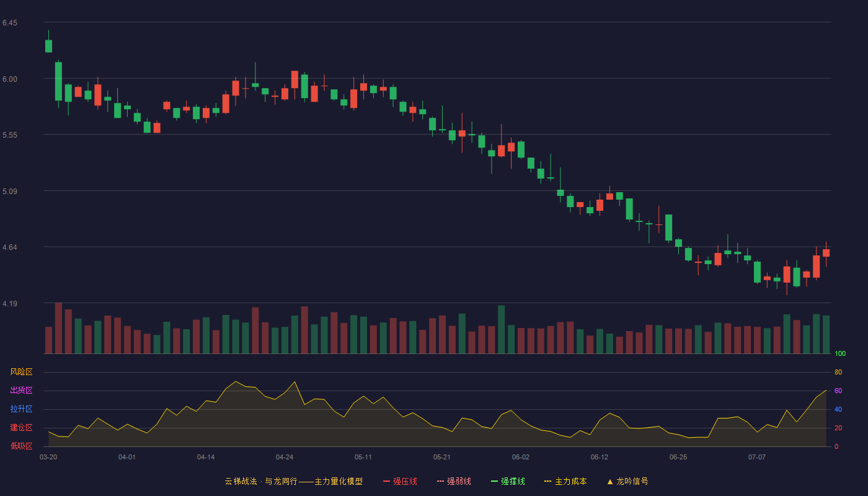Toggle the 强压线 legend series

click(x=400, y=481)
